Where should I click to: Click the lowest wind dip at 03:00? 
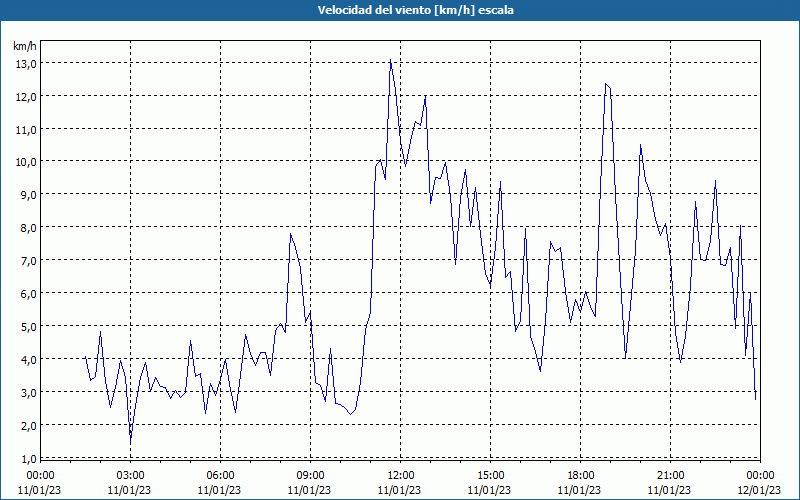(x=131, y=442)
